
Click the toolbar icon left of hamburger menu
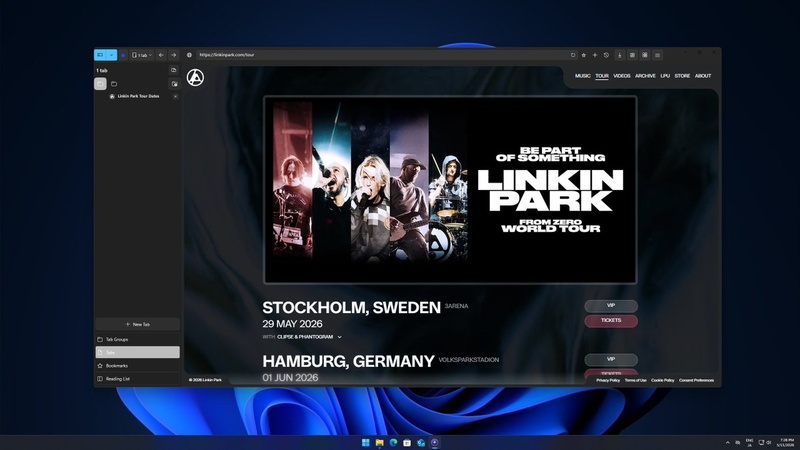(x=645, y=55)
